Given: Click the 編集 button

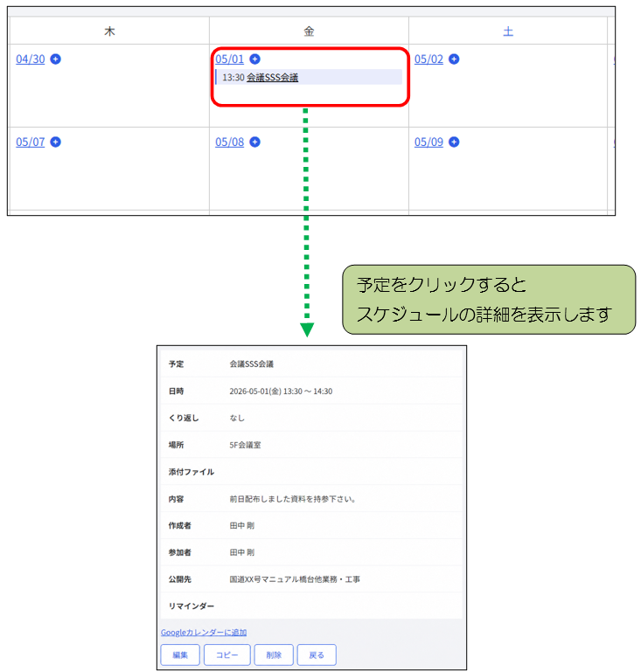Looking at the screenshot, I should point(180,655).
